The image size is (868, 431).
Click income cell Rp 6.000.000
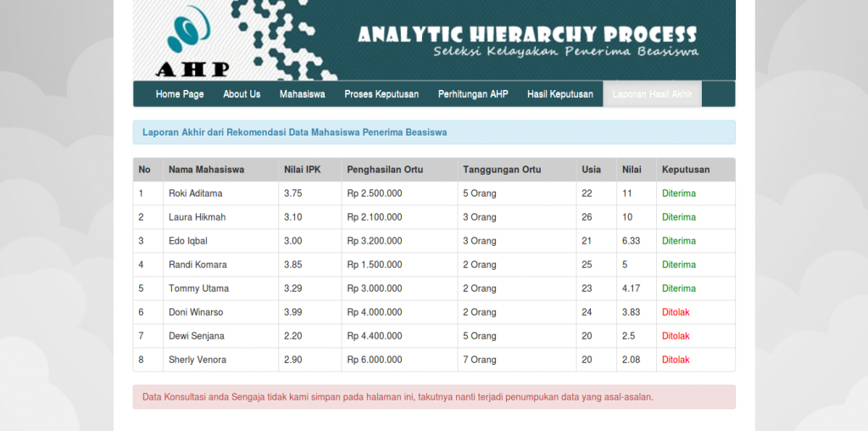374,360
